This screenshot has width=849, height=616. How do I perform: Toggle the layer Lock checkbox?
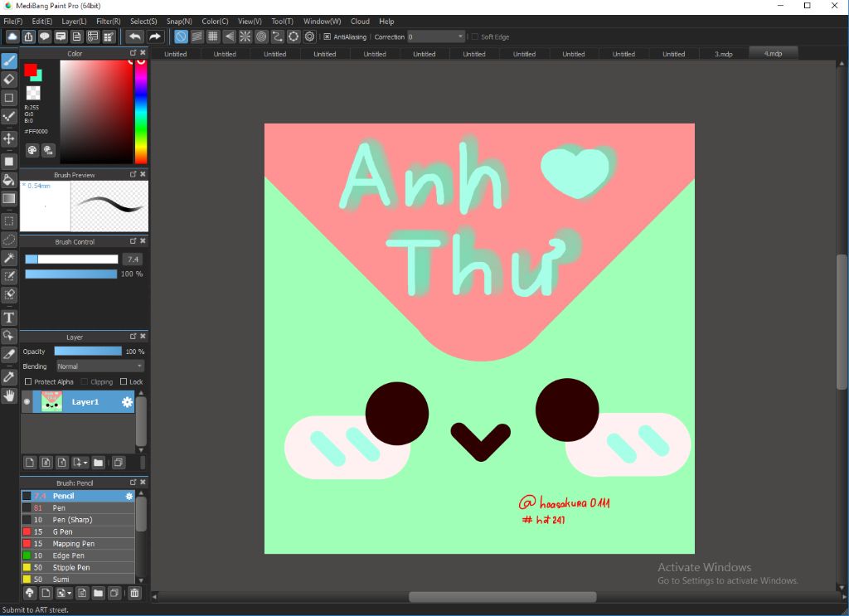tap(124, 381)
